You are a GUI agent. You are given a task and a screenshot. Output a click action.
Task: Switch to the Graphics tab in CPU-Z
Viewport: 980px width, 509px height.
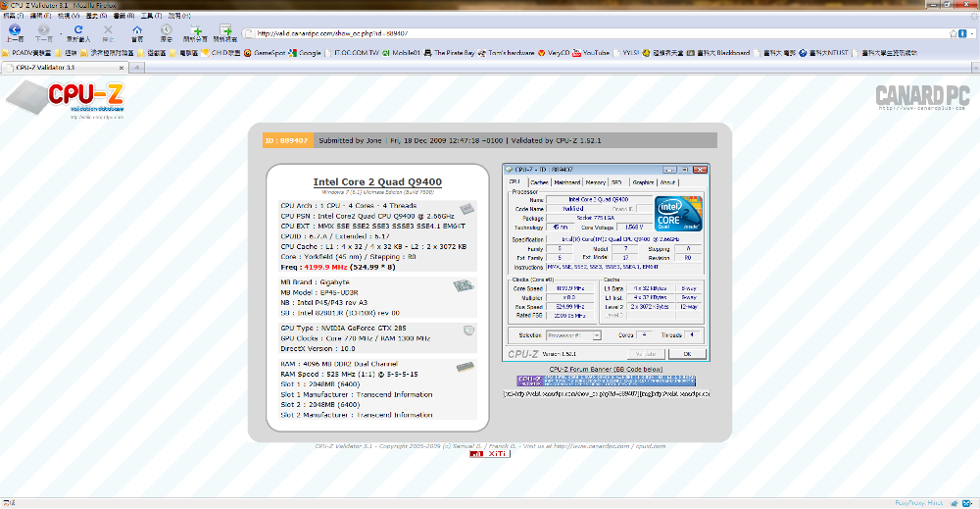643,182
